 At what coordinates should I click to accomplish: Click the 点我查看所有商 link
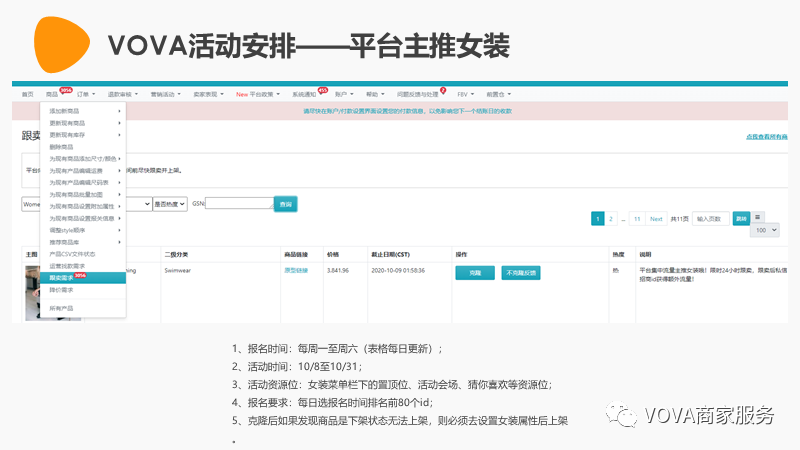coord(766,136)
